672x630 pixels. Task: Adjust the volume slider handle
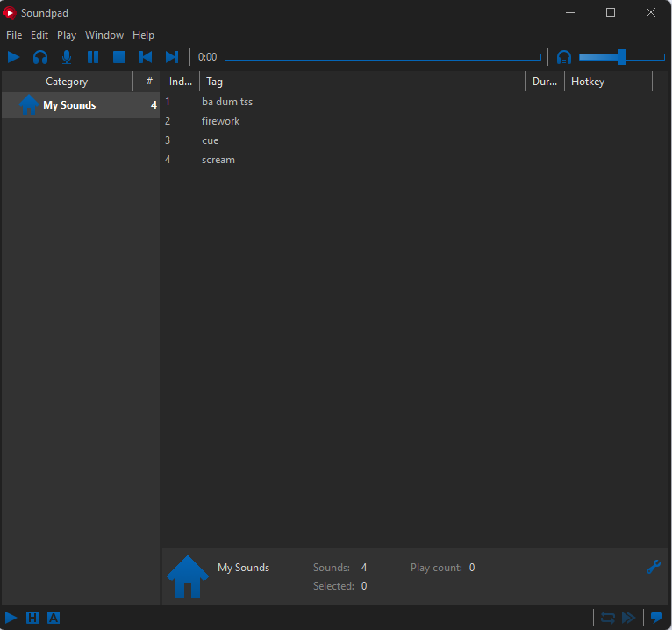(622, 57)
